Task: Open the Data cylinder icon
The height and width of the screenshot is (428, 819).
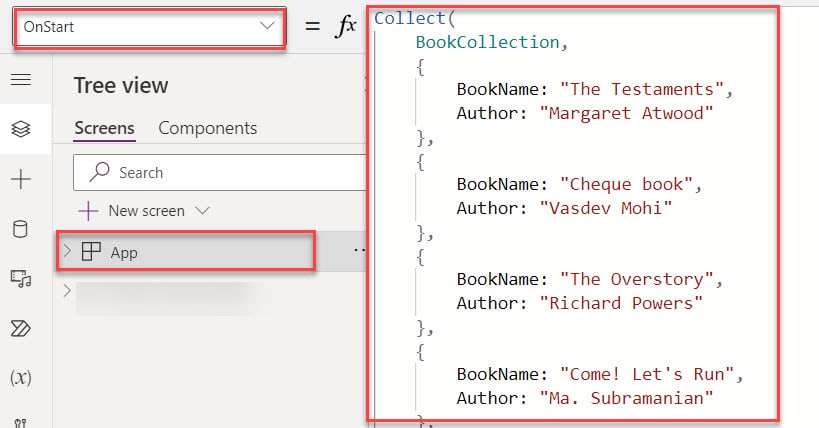Action: 20,229
